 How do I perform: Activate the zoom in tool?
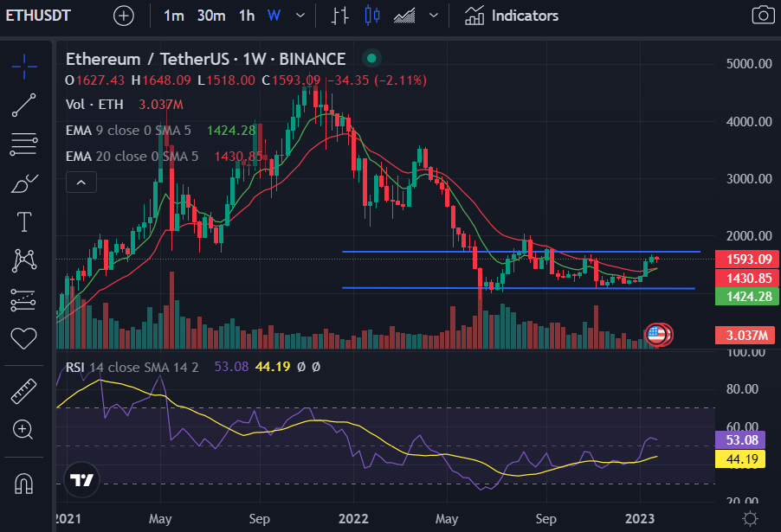[x=23, y=429]
